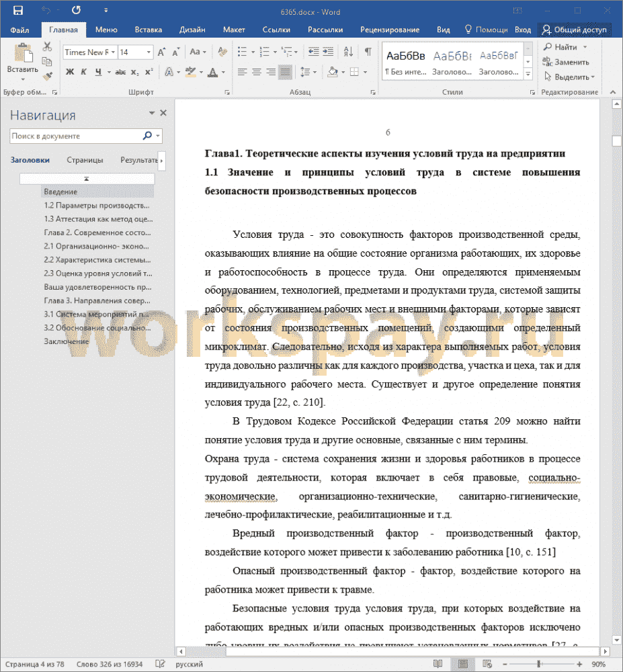Click the Общий доступ button
Viewport: 623px width, 672px height.
[575, 30]
